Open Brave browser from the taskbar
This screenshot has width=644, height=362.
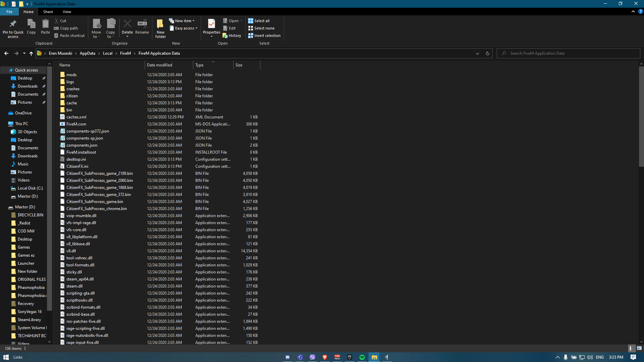coord(325,357)
